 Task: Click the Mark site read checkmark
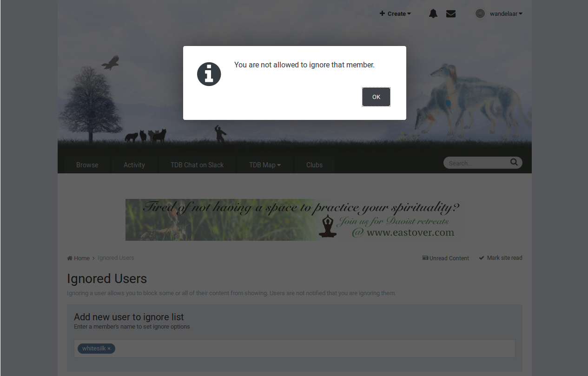482,258
